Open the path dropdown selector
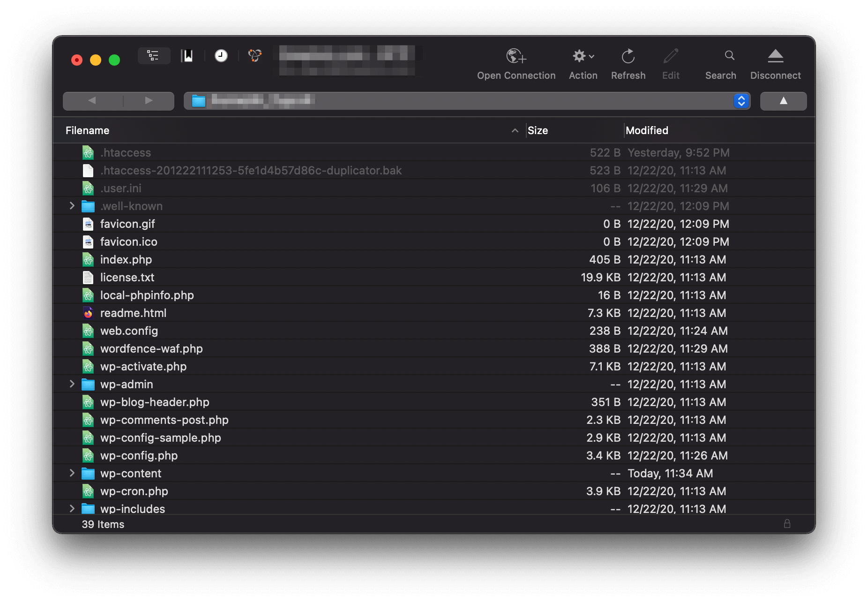The width and height of the screenshot is (868, 603). (741, 101)
